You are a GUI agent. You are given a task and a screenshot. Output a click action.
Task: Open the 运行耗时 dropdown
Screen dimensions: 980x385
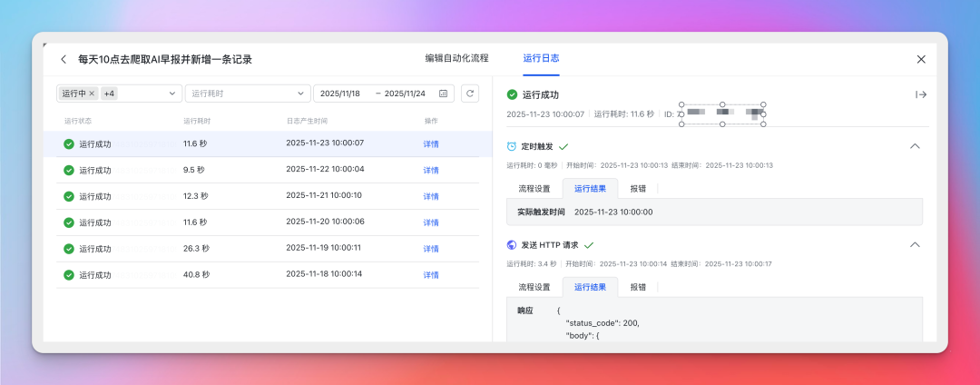click(248, 94)
